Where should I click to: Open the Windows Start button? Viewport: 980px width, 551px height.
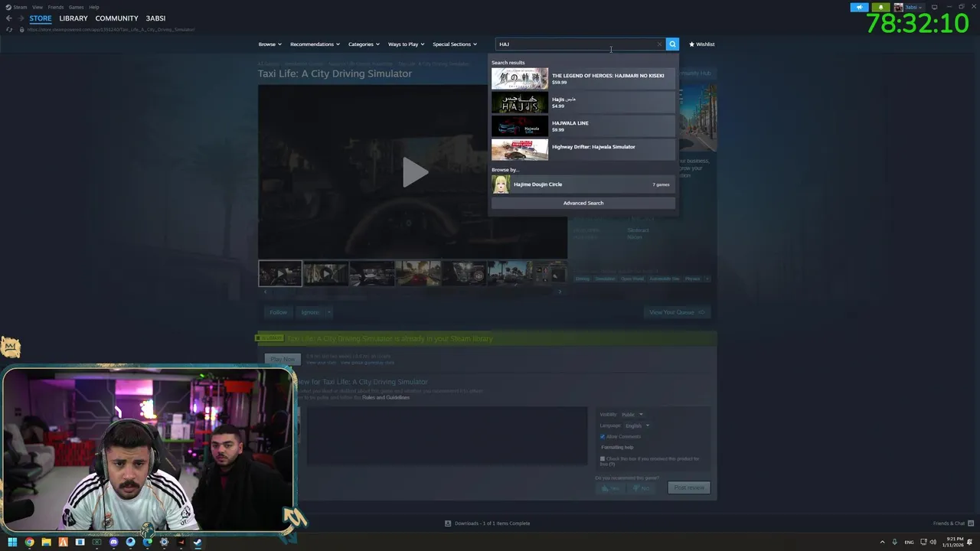click(x=12, y=543)
